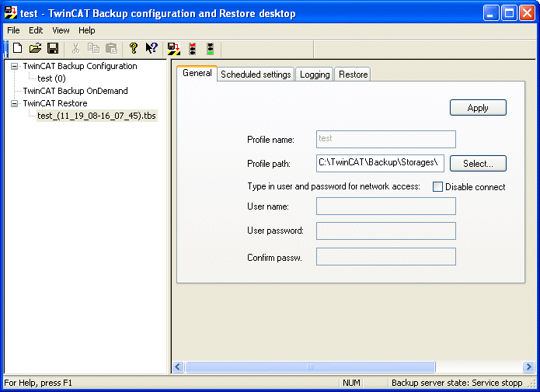Click the Paste clipboard toolbar icon
The width and height of the screenshot is (540, 392).
[x=111, y=48]
